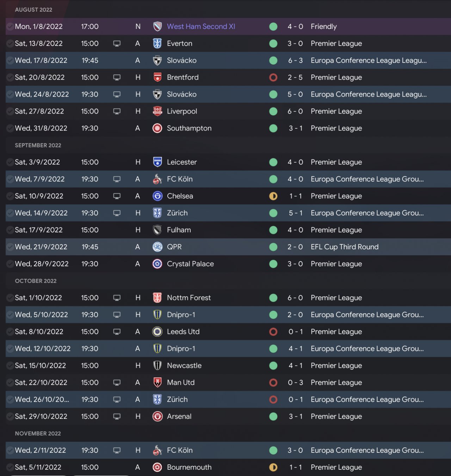Open the EFL Cup Third Round competition
This screenshot has height=476, width=451.
(344, 247)
